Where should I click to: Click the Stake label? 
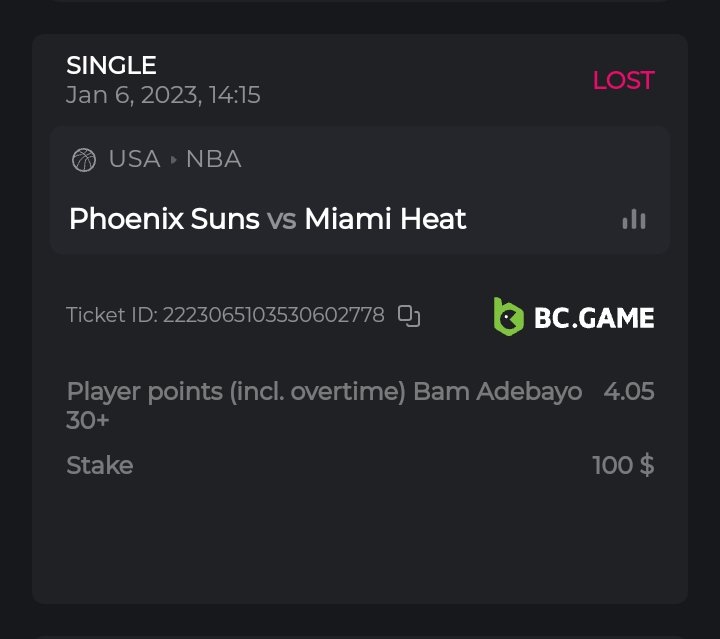pyautogui.click(x=99, y=466)
